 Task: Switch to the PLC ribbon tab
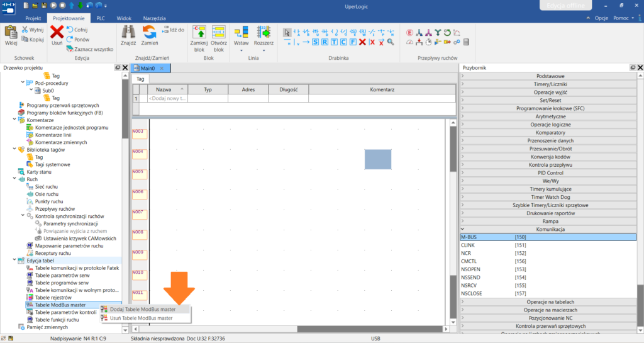[x=100, y=18]
